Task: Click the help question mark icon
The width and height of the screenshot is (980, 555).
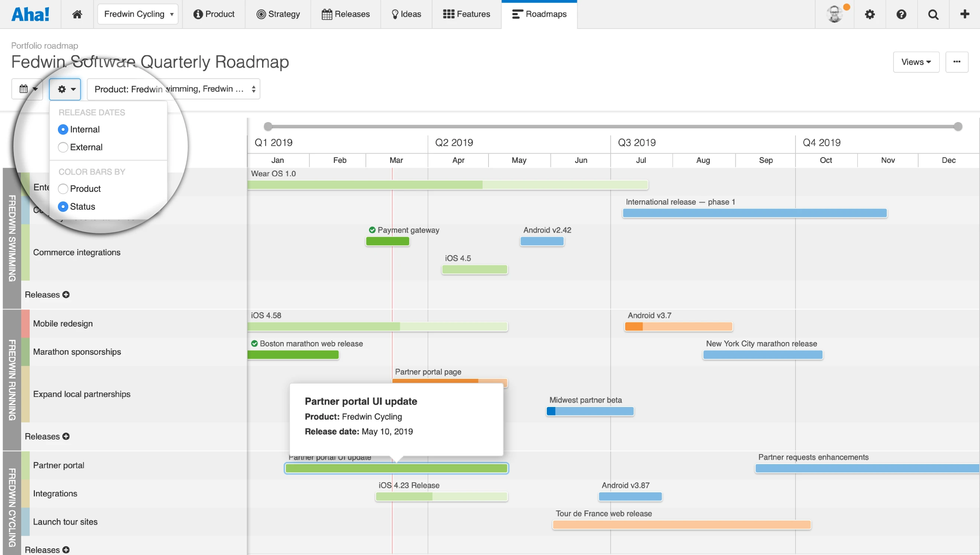Action: [901, 14]
